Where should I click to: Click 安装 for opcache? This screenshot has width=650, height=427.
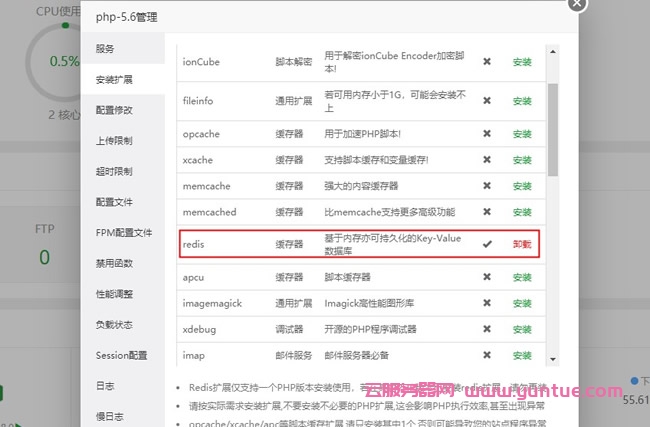522,133
